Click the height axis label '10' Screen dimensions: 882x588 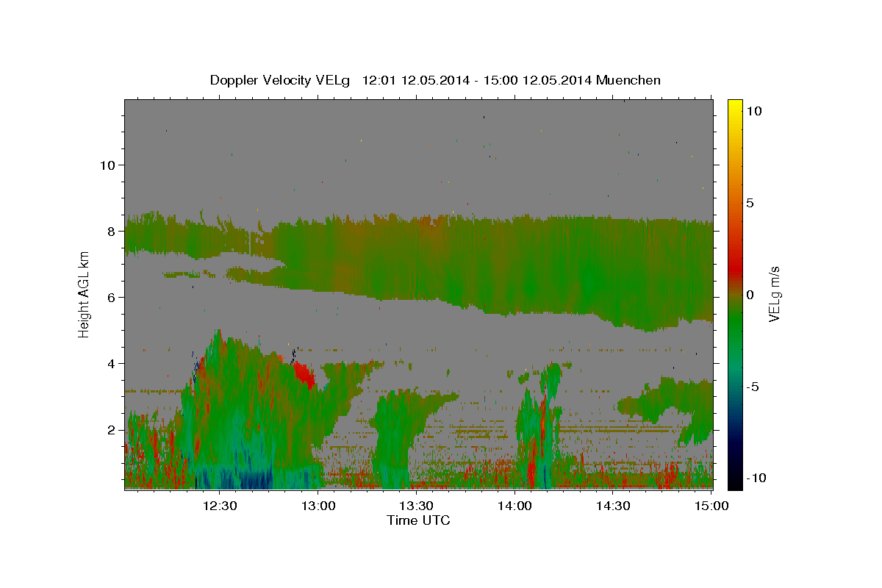(x=107, y=165)
